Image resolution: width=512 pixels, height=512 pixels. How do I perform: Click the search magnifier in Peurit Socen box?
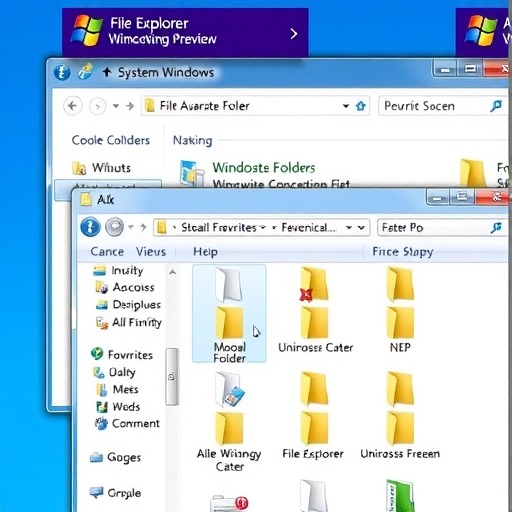tap(496, 106)
